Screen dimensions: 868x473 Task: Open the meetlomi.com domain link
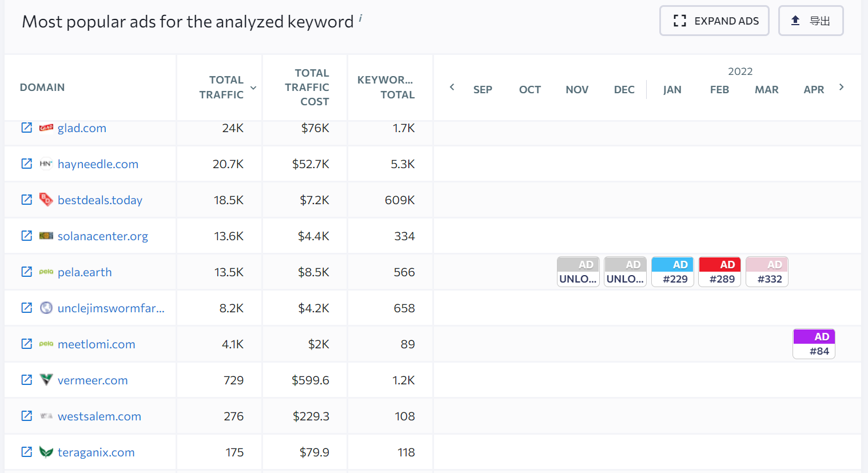(x=97, y=344)
